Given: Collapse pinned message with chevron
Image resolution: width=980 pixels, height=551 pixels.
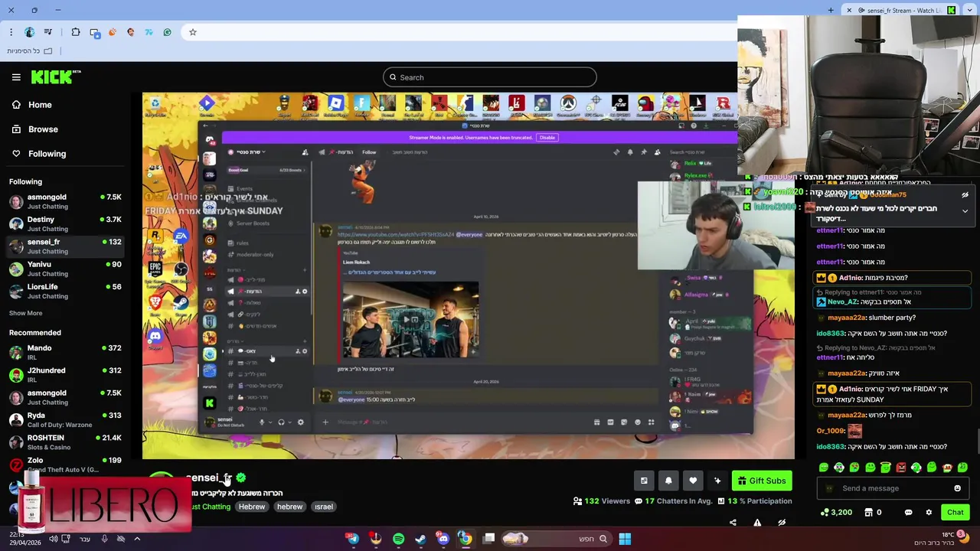Looking at the screenshot, I should pos(965,210).
